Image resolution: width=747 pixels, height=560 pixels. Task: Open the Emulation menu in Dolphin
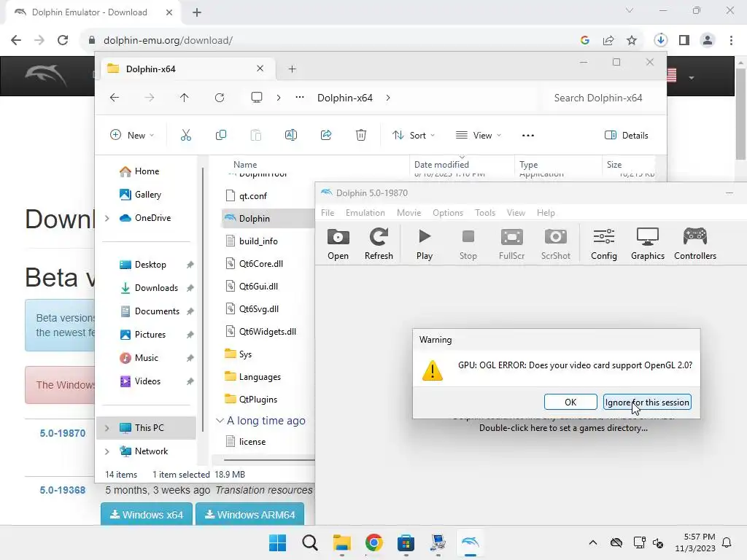tap(365, 213)
